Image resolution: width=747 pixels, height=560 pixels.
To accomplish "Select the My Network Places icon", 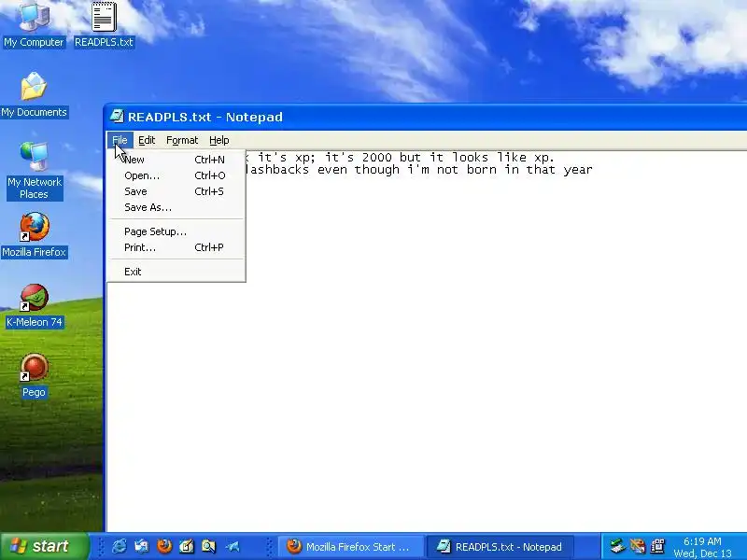I will (x=34, y=171).
